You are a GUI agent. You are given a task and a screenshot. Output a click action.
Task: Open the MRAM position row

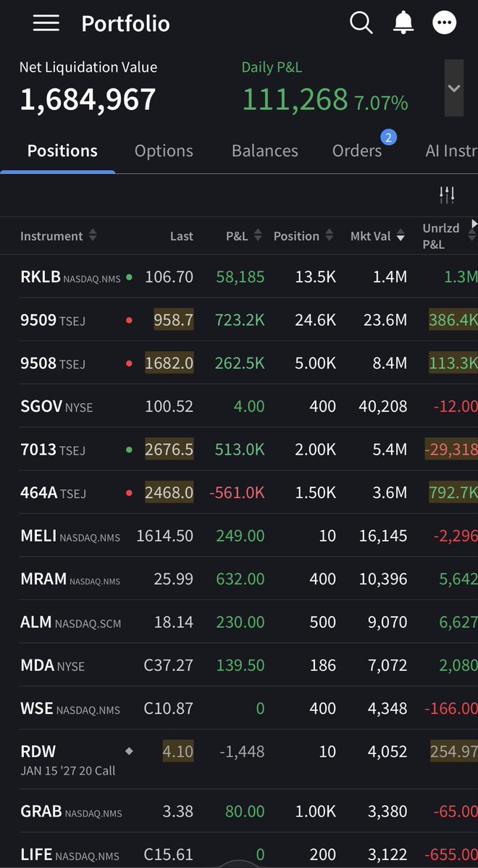coord(239,579)
